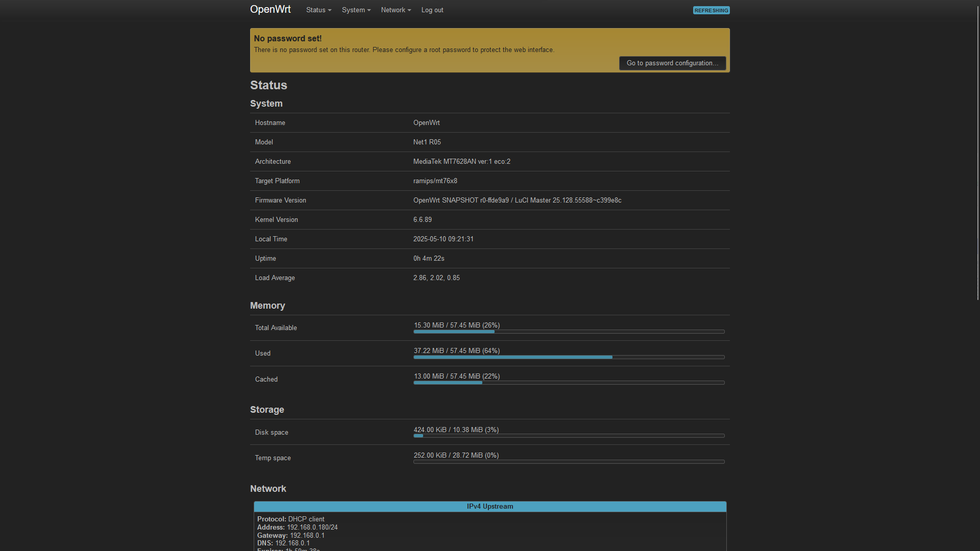Click the Architecture row label
The image size is (980, 551).
[x=273, y=162]
